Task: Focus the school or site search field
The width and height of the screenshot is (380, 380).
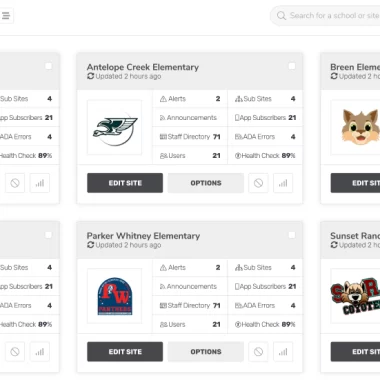Action: tap(325, 16)
